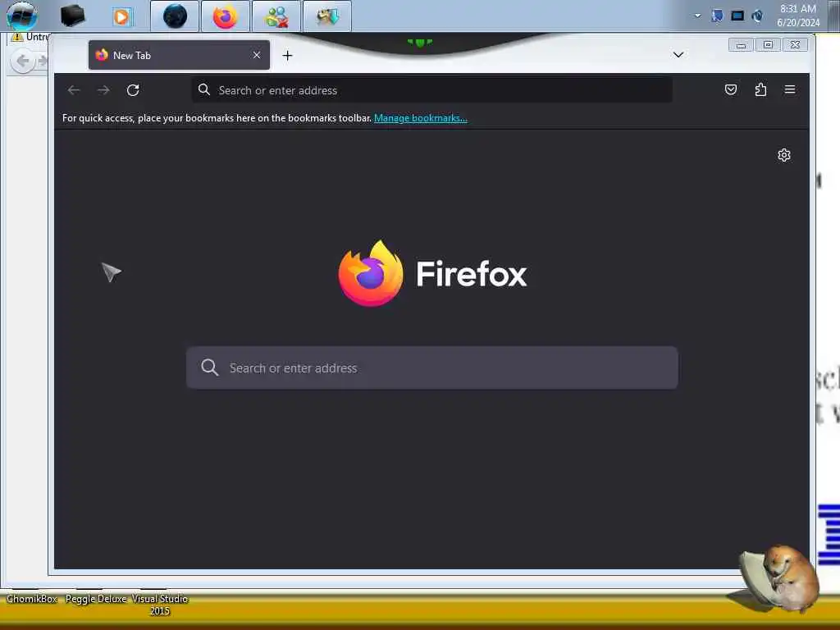The height and width of the screenshot is (630, 840).
Task: Open the Windows Start orb
Action: (x=21, y=16)
